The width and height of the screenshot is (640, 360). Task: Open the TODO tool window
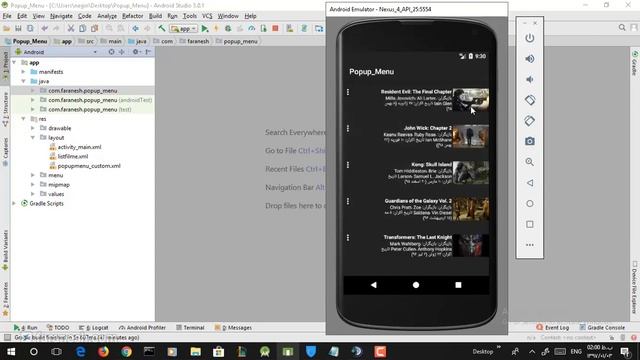[58, 327]
